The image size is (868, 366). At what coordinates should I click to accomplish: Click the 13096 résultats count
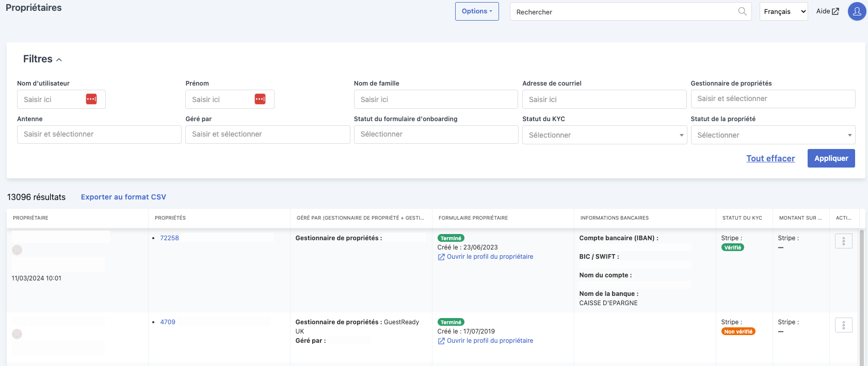point(36,197)
